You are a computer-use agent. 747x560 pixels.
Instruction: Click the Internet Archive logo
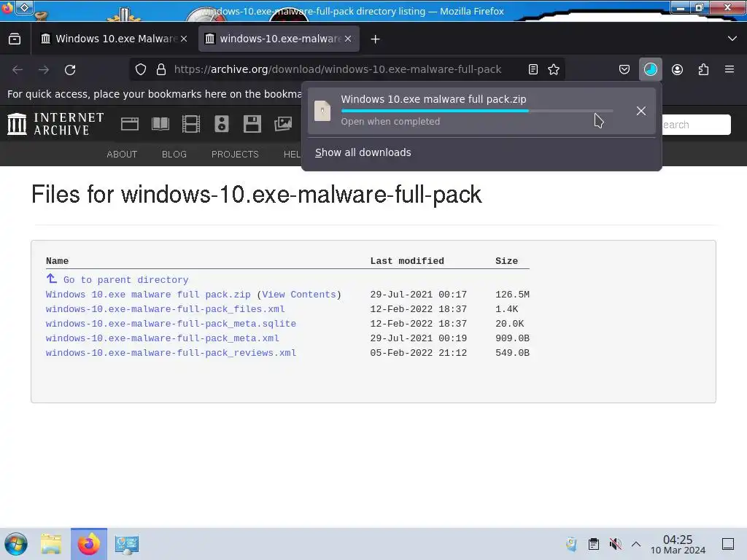(55, 124)
